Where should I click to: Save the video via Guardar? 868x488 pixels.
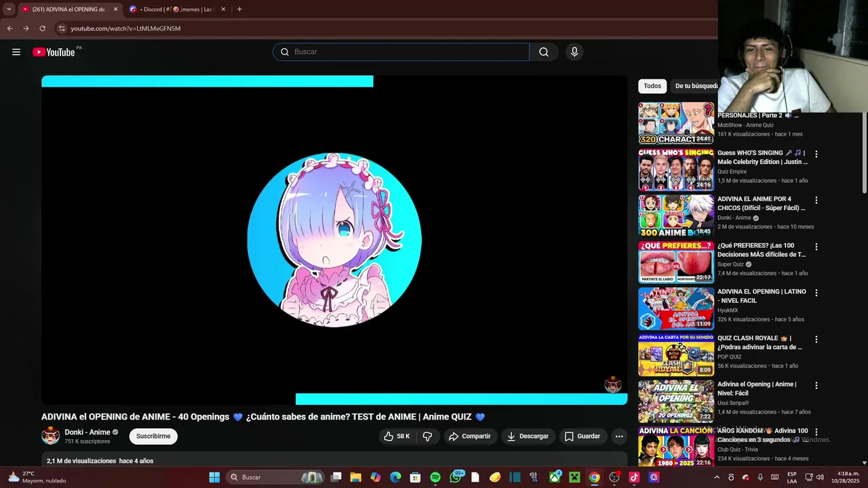pyautogui.click(x=583, y=436)
